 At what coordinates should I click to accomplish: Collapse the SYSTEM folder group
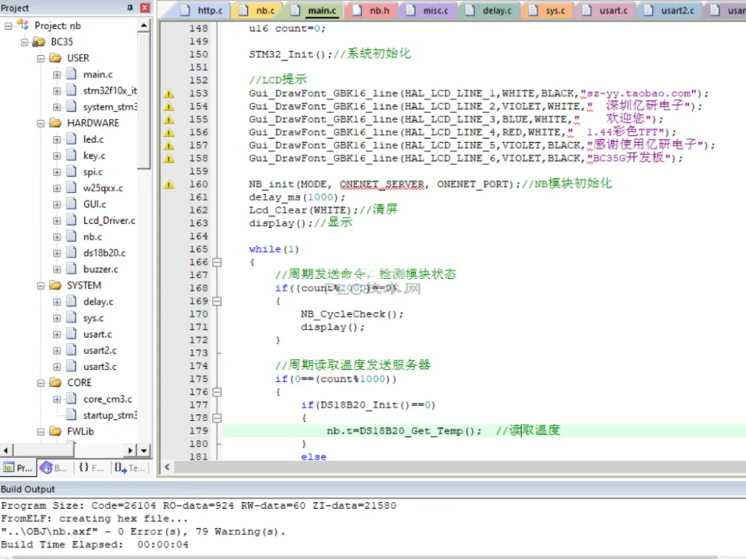click(41, 285)
